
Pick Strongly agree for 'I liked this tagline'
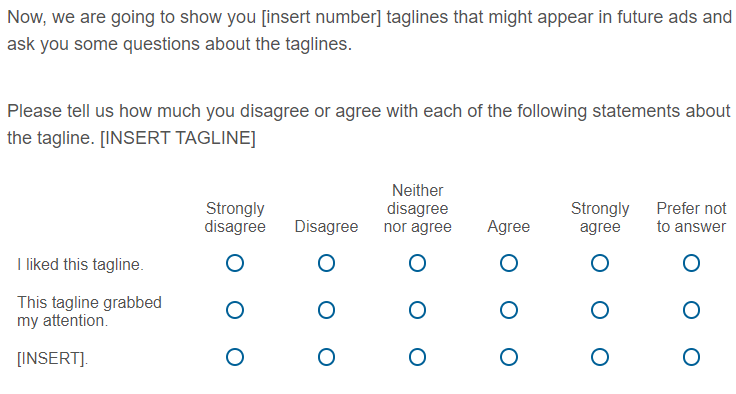coord(600,263)
